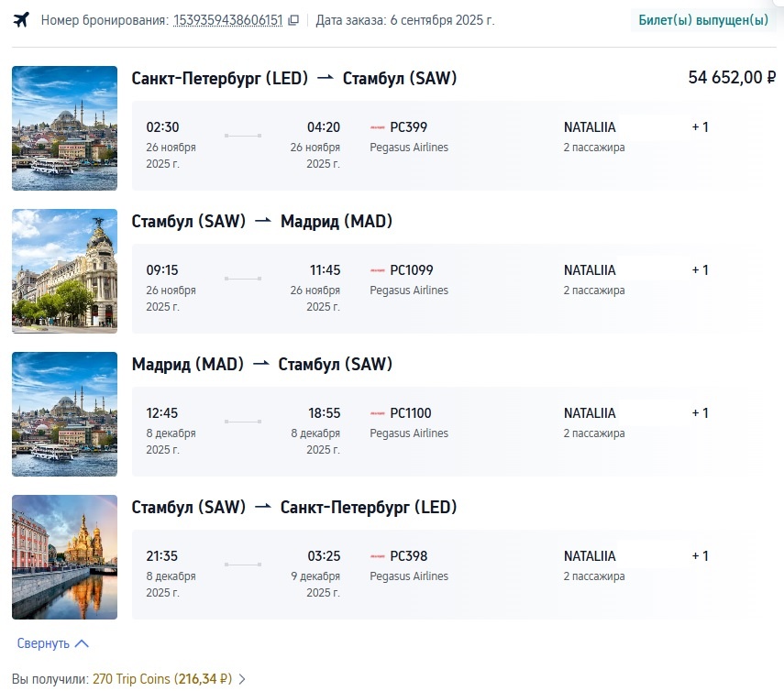The height and width of the screenshot is (691, 784).
Task: Click the chevron next to Свернуть
Action: click(82, 643)
